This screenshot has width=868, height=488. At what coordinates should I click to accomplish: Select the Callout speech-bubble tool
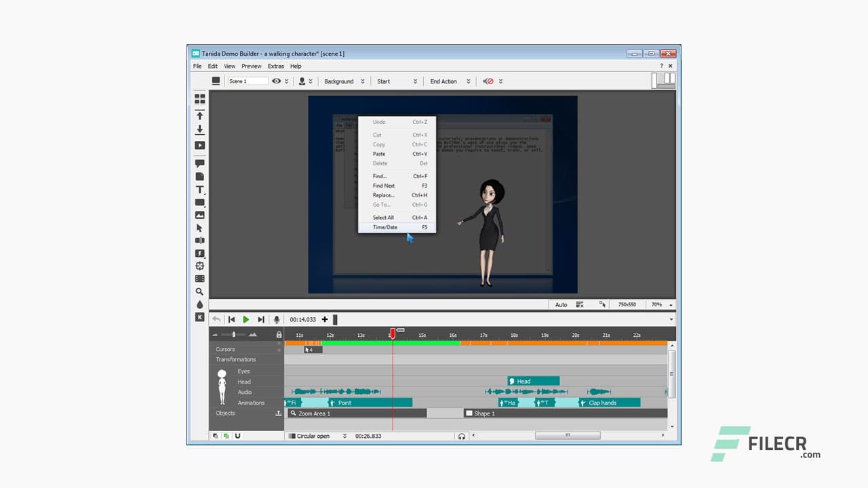tap(199, 163)
